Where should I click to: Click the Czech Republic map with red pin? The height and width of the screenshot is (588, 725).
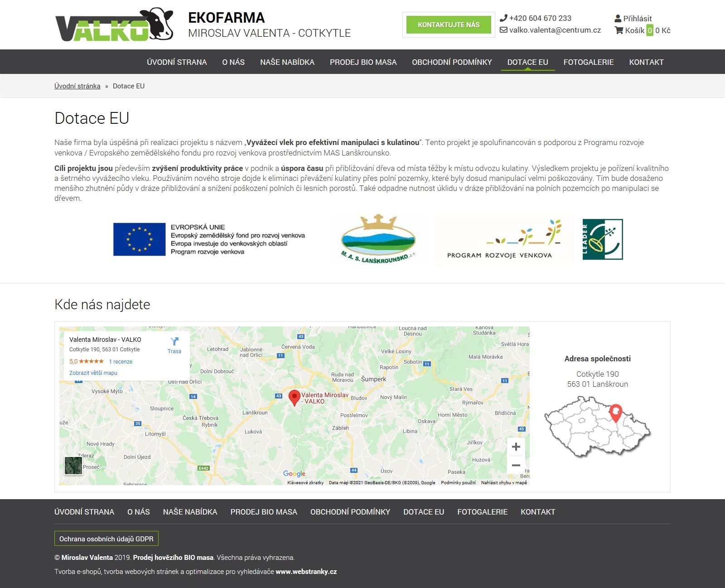point(597,426)
